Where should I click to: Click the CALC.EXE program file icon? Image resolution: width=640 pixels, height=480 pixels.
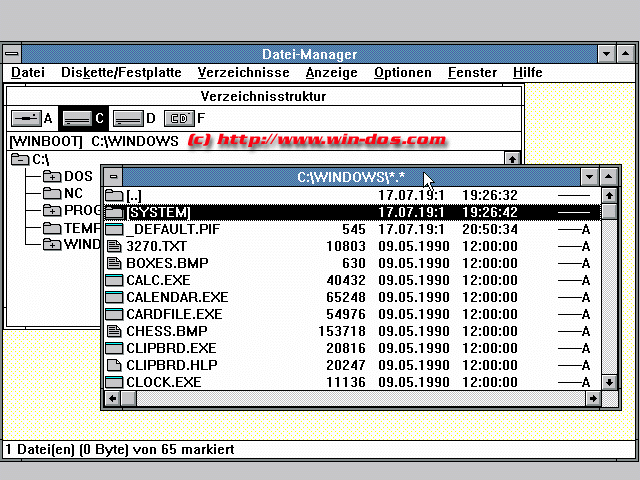(114, 280)
